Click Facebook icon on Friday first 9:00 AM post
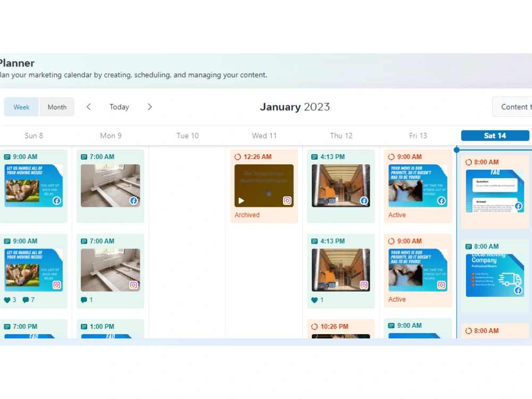Viewport: 532px width, 399px height. pos(442,201)
